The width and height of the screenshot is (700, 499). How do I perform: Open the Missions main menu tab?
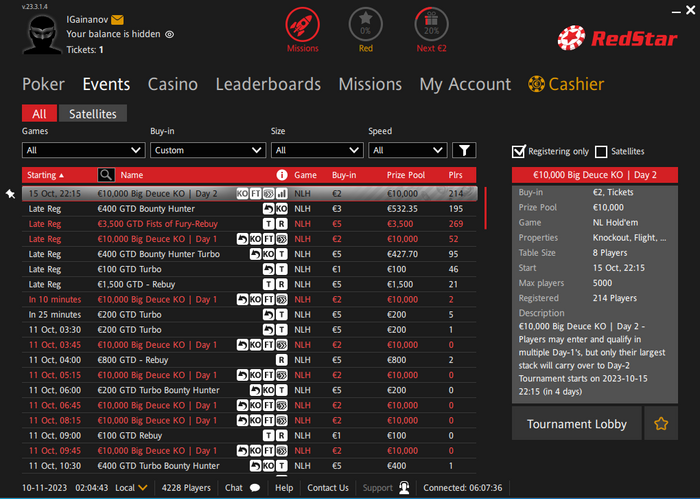[370, 84]
